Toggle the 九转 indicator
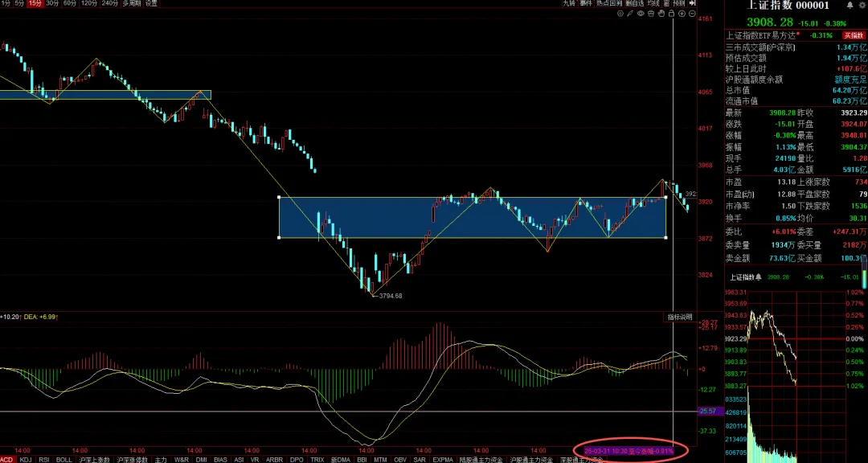The width and height of the screenshot is (868, 463). [569, 3]
